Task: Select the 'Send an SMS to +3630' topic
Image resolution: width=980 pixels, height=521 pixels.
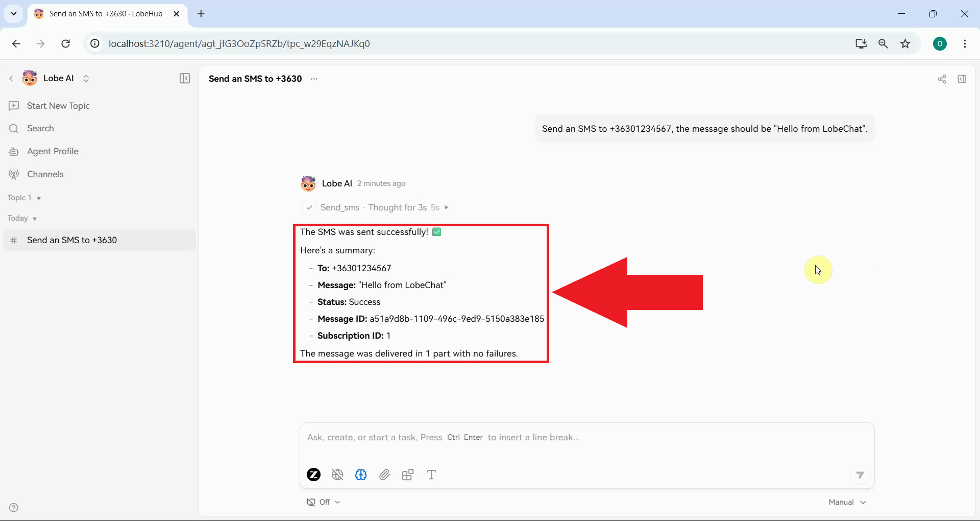Action: pyautogui.click(x=100, y=240)
